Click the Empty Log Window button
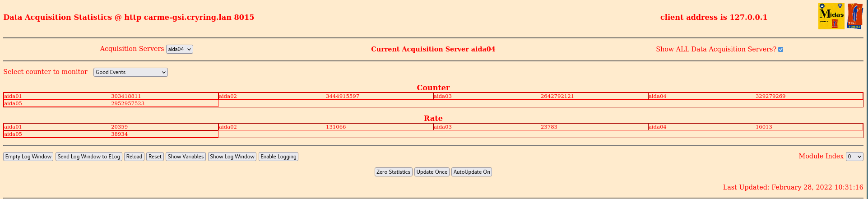Viewport: 868px width, 199px height. [x=28, y=157]
